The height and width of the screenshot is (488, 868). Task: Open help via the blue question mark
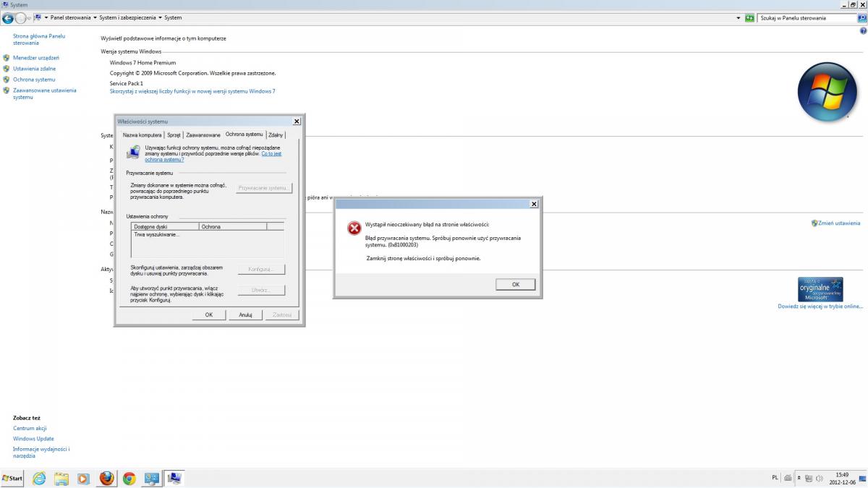[x=862, y=31]
